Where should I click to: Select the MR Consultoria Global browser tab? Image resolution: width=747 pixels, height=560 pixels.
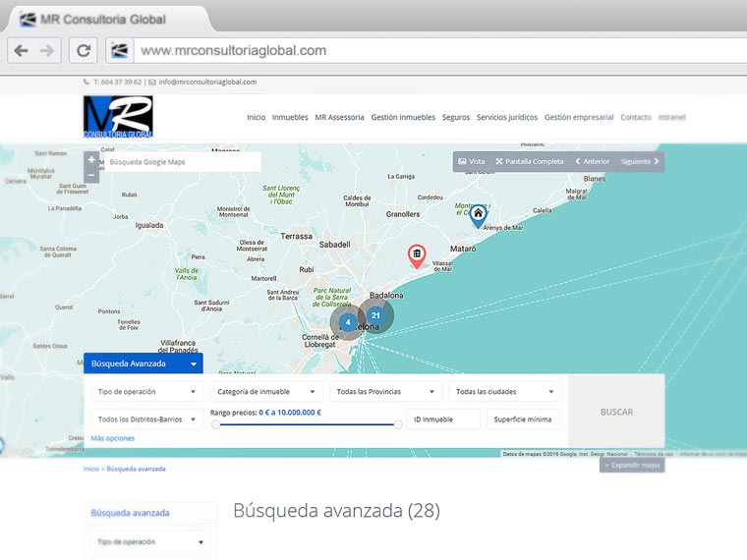tap(107, 20)
